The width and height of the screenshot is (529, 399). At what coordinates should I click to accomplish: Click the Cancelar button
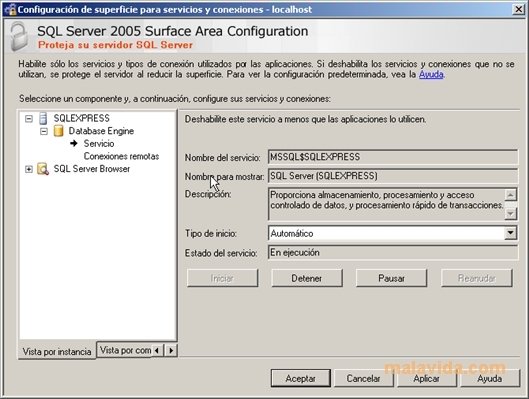pyautogui.click(x=363, y=378)
